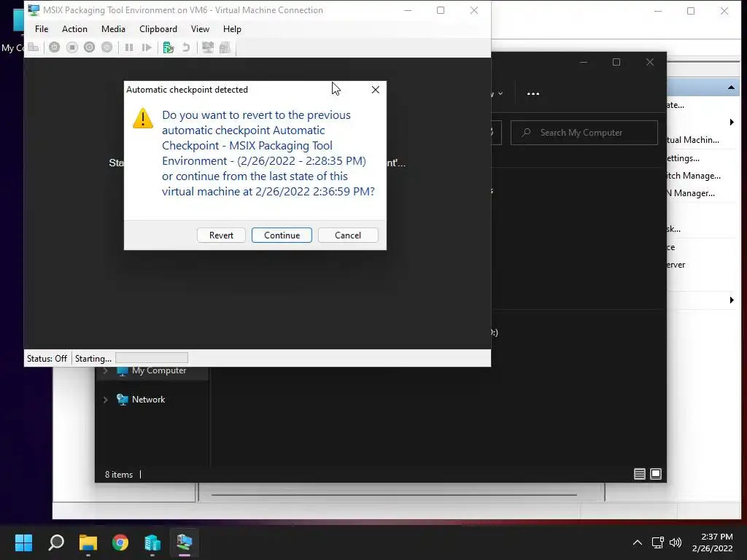747x560 pixels.
Task: Click the Enhanced Session toolbar icon
Action: [x=208, y=47]
